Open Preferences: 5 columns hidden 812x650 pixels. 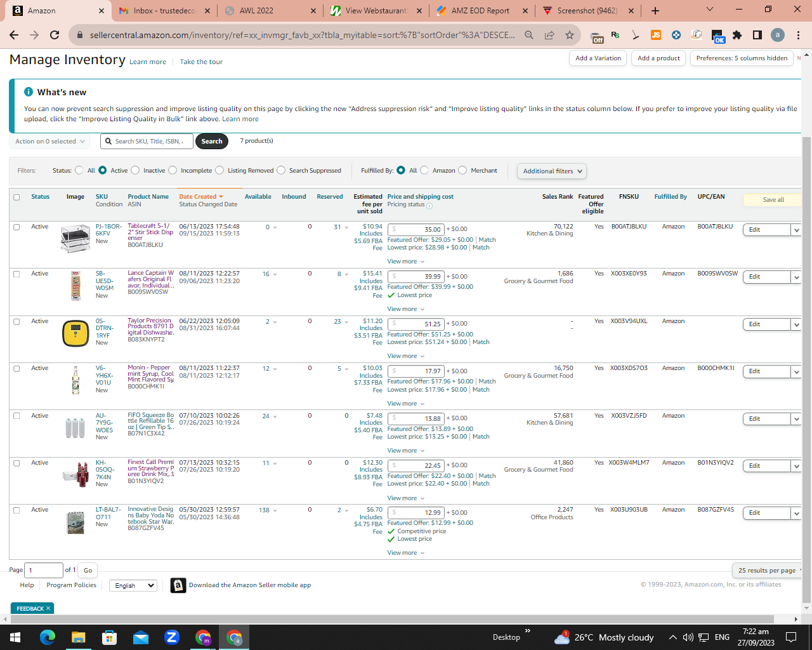click(x=742, y=58)
